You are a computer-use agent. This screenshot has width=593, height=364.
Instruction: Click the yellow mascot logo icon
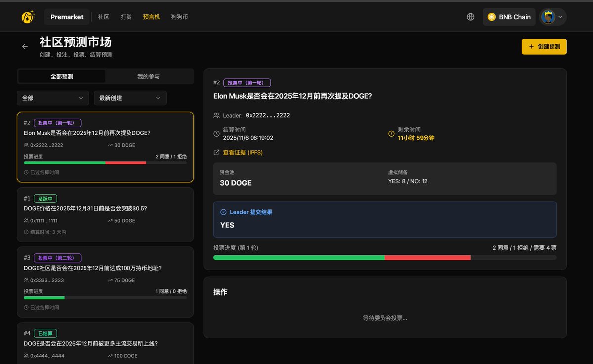pos(28,17)
